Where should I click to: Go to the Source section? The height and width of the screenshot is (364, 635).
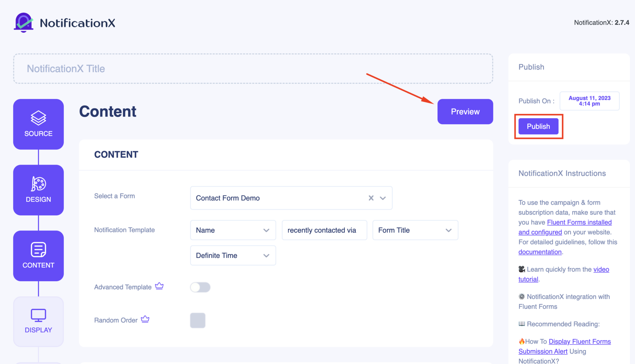click(x=38, y=124)
